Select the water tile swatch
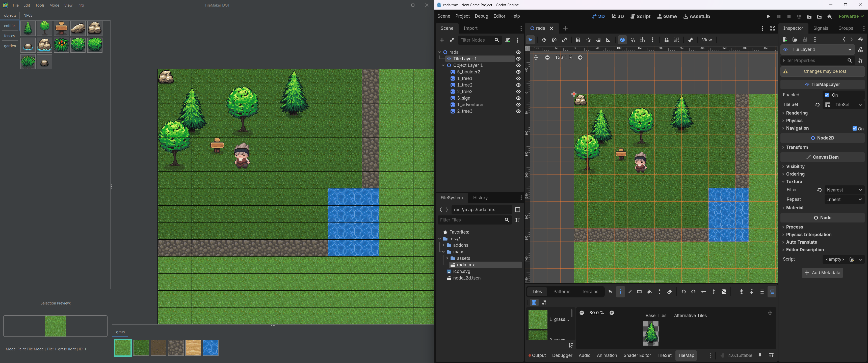This screenshot has height=363, width=868. [211, 348]
